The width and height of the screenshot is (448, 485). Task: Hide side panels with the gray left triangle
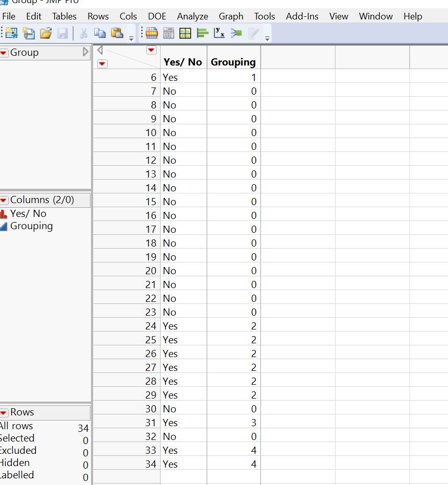tap(100, 50)
